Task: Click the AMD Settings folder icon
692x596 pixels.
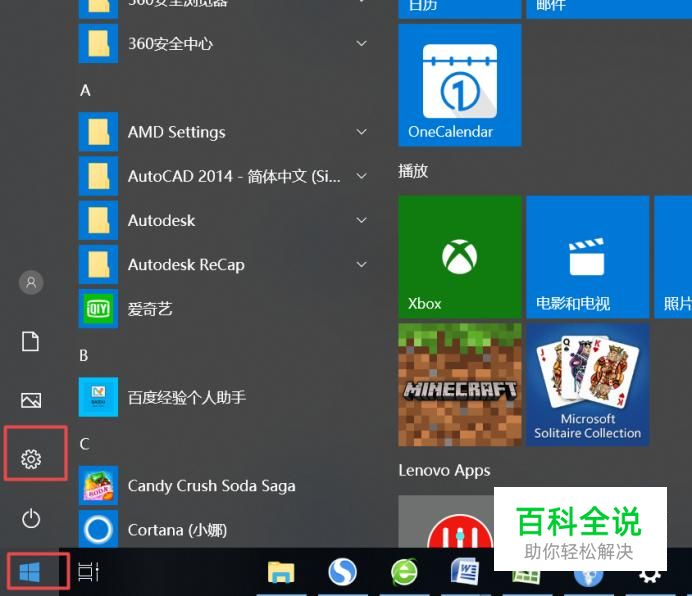Action: (x=98, y=132)
